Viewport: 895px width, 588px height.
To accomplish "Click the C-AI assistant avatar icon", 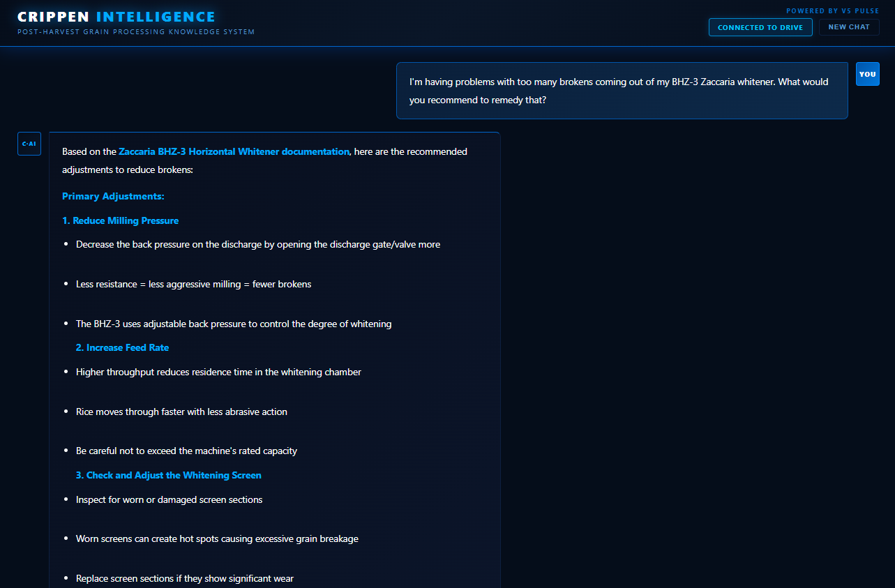I will coord(29,144).
